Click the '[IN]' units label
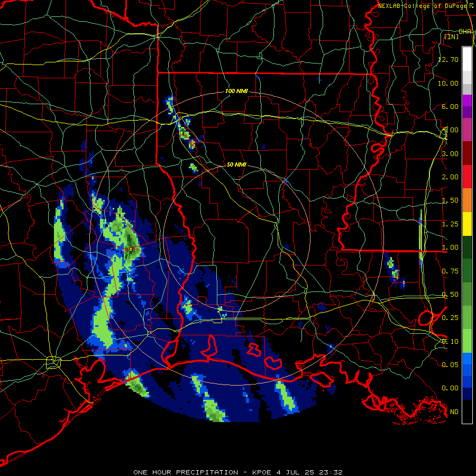The image size is (476, 476). tap(452, 36)
